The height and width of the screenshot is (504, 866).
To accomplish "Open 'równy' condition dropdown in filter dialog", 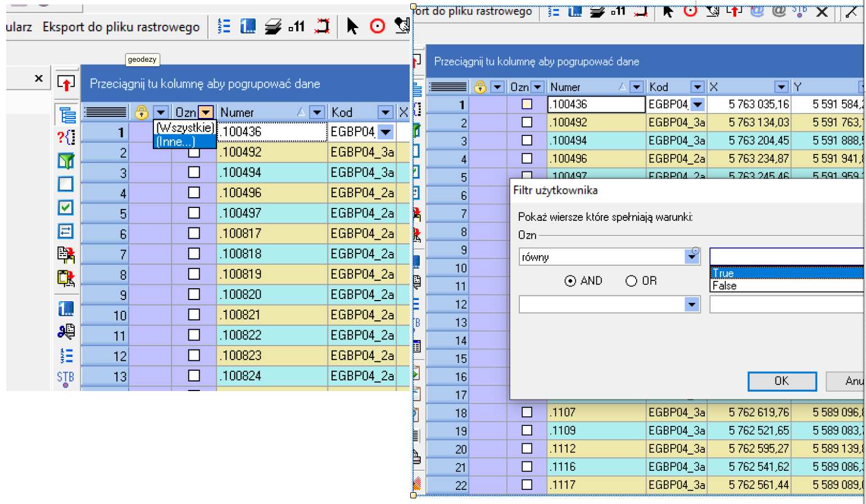I will [x=692, y=257].
